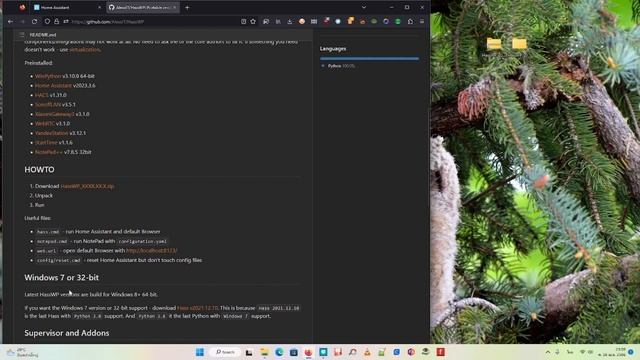The height and width of the screenshot is (360, 640).
Task: Launch Microsoft Edge from the taskbar
Action: pyautogui.click(x=279, y=352)
